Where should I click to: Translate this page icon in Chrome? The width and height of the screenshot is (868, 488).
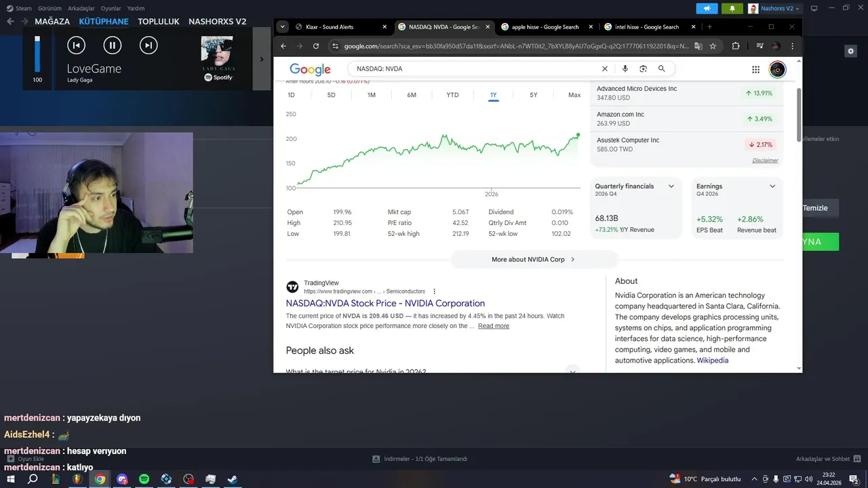click(698, 46)
